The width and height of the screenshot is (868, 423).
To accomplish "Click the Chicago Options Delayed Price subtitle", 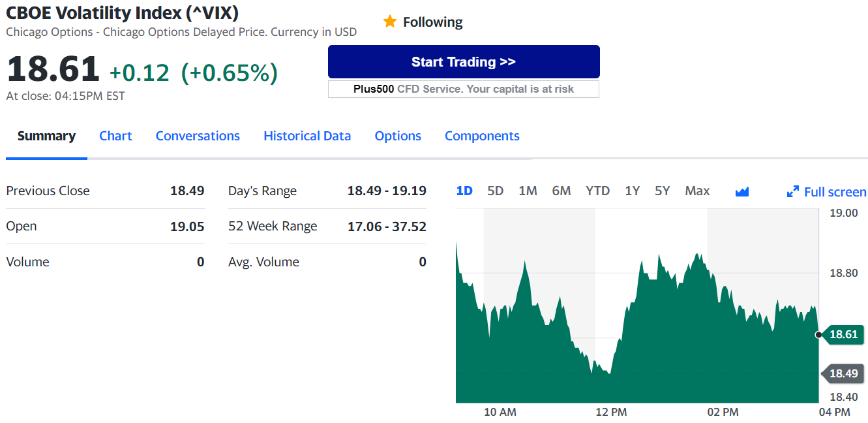I will click(181, 31).
